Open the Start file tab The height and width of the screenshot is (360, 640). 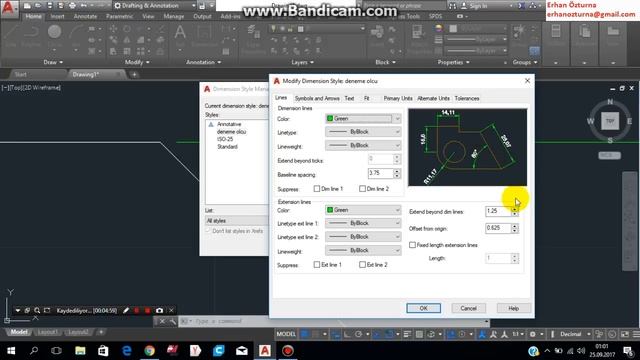(x=21, y=74)
